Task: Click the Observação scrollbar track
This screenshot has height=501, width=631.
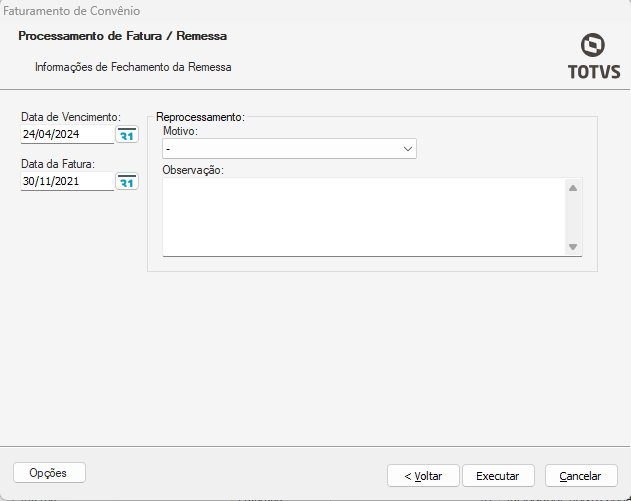Action: [573, 216]
